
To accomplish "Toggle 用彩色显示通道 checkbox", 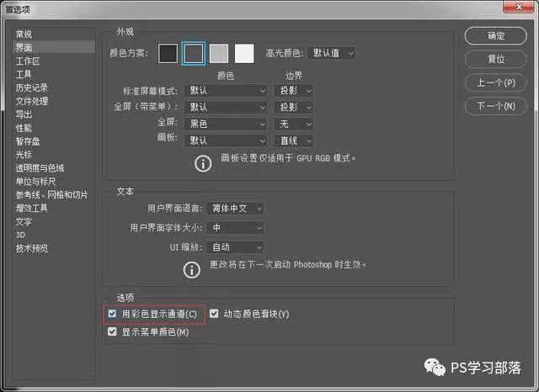I will pyautogui.click(x=112, y=314).
